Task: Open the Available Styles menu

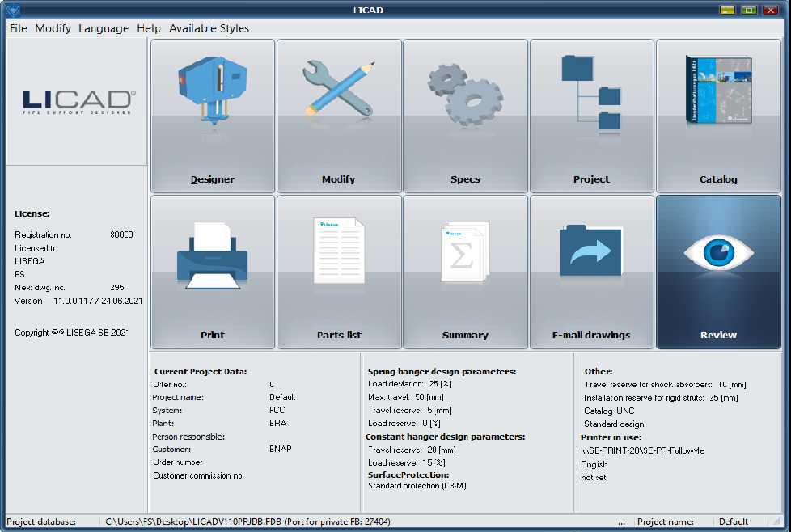Action: click(x=209, y=29)
